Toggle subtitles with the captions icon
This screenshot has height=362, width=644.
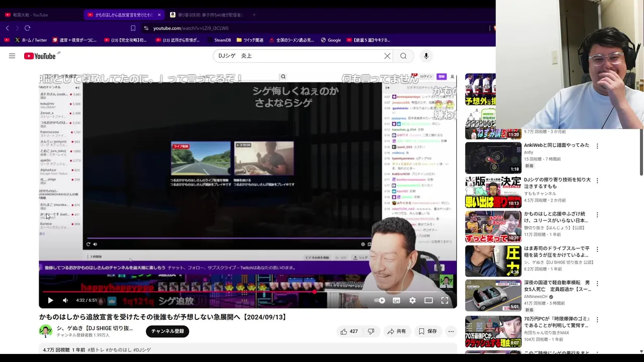point(396,300)
